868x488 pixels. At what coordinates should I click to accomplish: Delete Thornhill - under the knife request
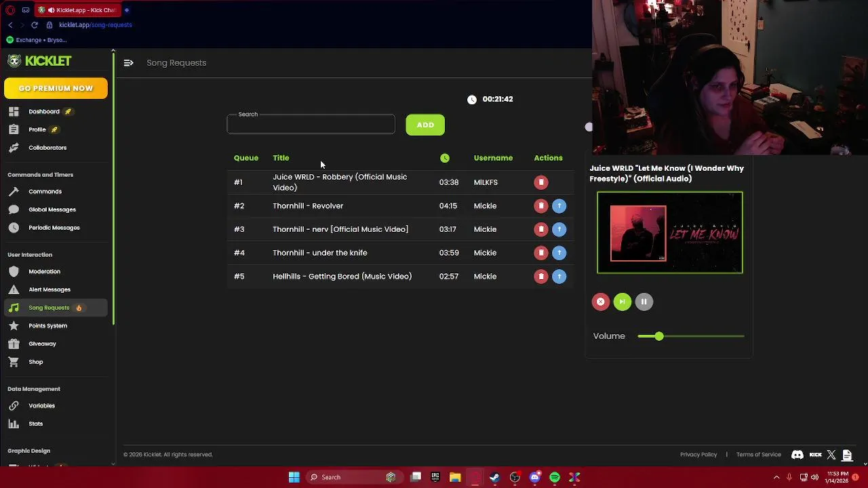540,253
